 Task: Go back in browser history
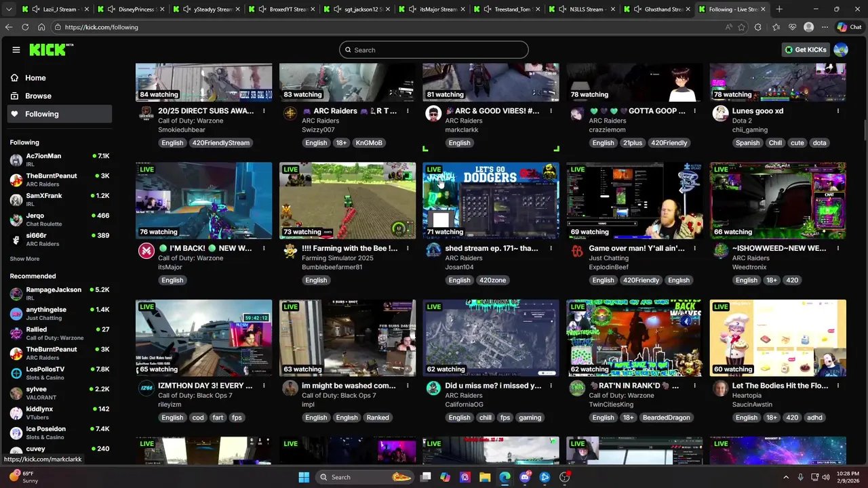coord(9,27)
